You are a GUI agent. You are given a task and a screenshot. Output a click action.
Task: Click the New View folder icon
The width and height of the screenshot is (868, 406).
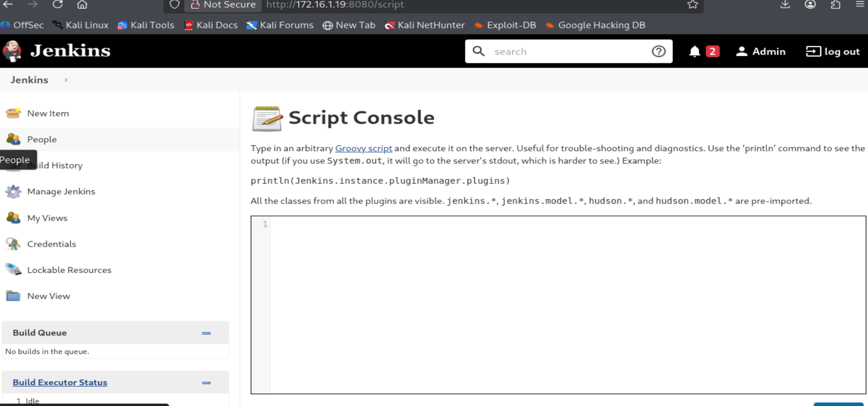13,296
